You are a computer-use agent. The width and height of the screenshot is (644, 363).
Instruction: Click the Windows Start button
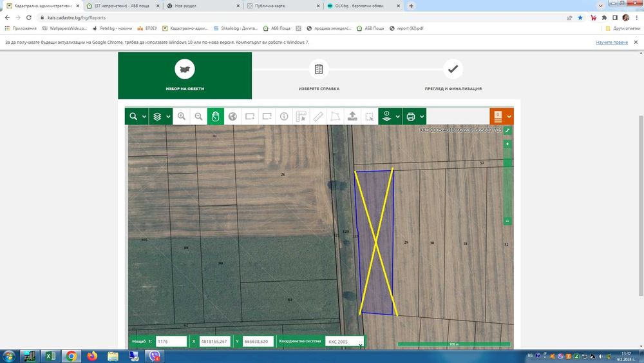8,356
